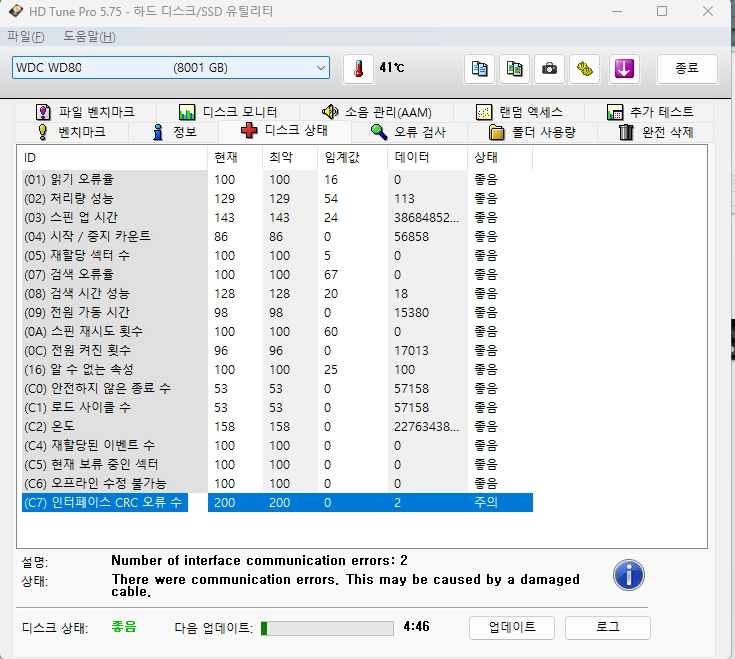The width and height of the screenshot is (735, 659).
Task: Switch to the 디스크 모니터 tab
Action: 228,112
